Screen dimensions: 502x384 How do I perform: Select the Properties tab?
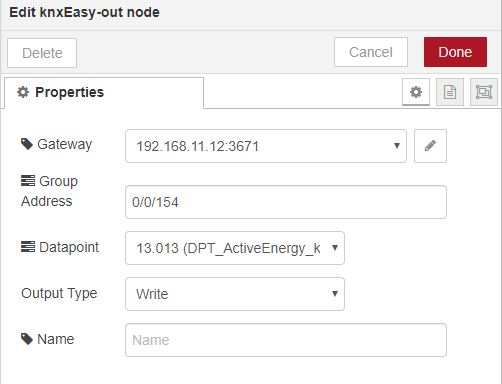click(104, 93)
